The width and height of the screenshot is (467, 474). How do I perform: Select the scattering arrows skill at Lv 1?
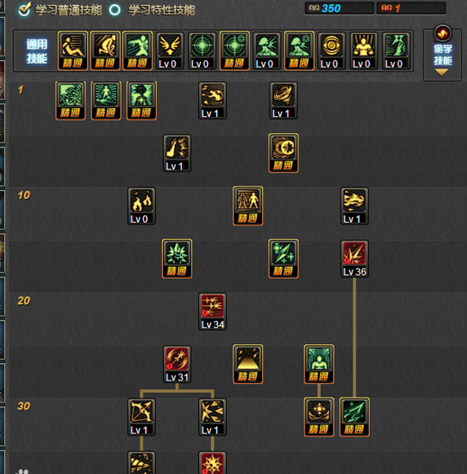tap(212, 417)
